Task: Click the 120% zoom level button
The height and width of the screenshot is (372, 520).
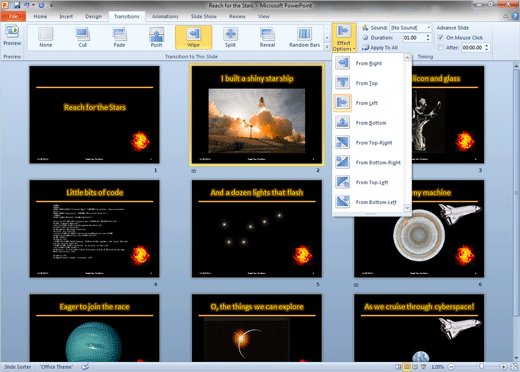Action: 437,367
